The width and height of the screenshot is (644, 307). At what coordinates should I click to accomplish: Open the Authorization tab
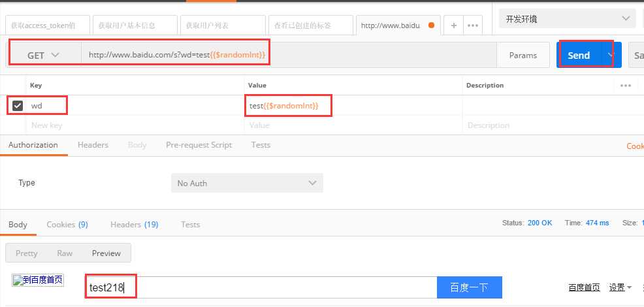pos(33,145)
